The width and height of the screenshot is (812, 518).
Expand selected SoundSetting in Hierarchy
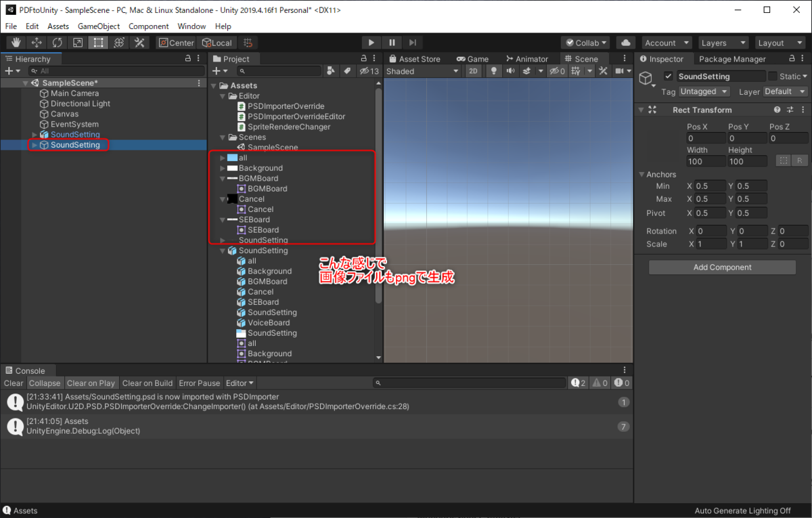coord(35,145)
